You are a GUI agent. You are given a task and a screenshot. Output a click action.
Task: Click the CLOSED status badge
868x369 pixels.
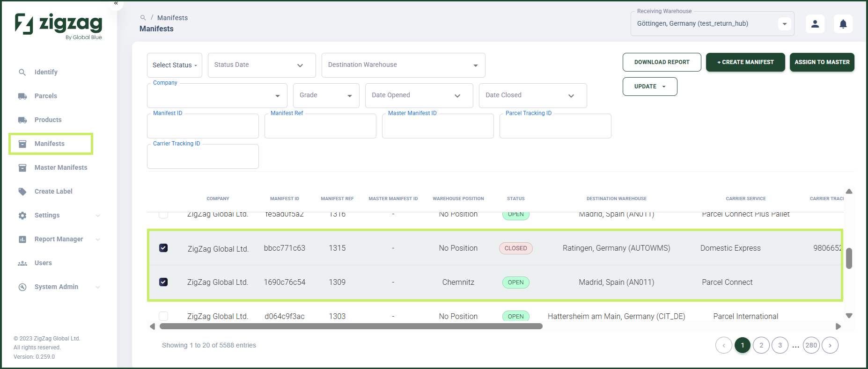pyautogui.click(x=515, y=248)
